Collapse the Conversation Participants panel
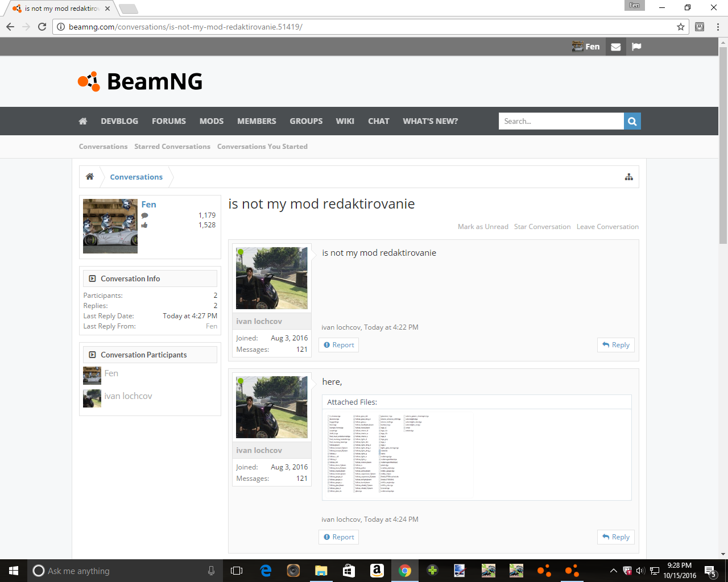This screenshot has height=582, width=728. (93, 355)
